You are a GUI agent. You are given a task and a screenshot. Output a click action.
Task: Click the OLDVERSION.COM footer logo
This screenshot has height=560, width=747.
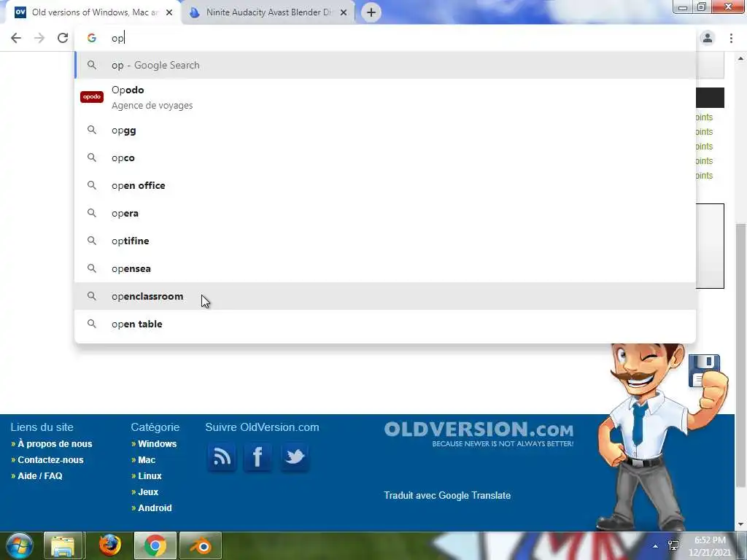tap(479, 433)
